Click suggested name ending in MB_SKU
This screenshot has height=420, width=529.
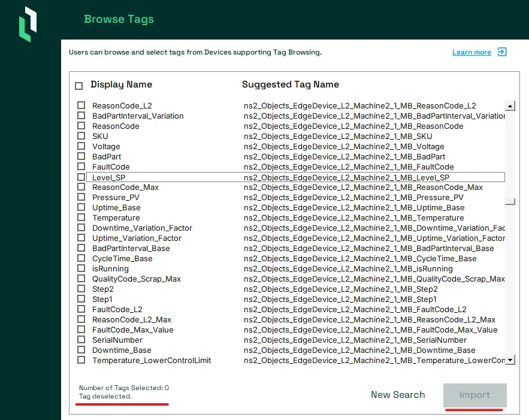click(338, 136)
